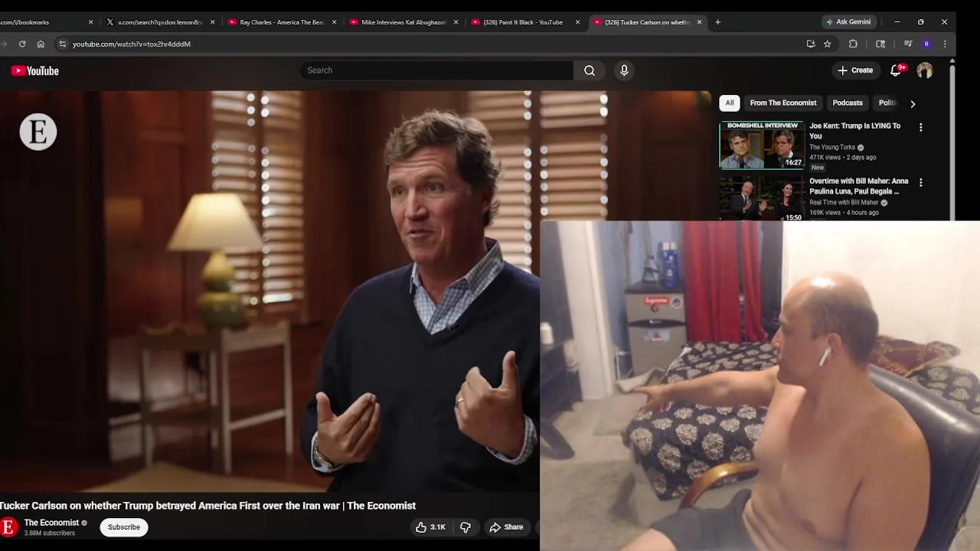Select From The Economist filter chip

pos(783,103)
